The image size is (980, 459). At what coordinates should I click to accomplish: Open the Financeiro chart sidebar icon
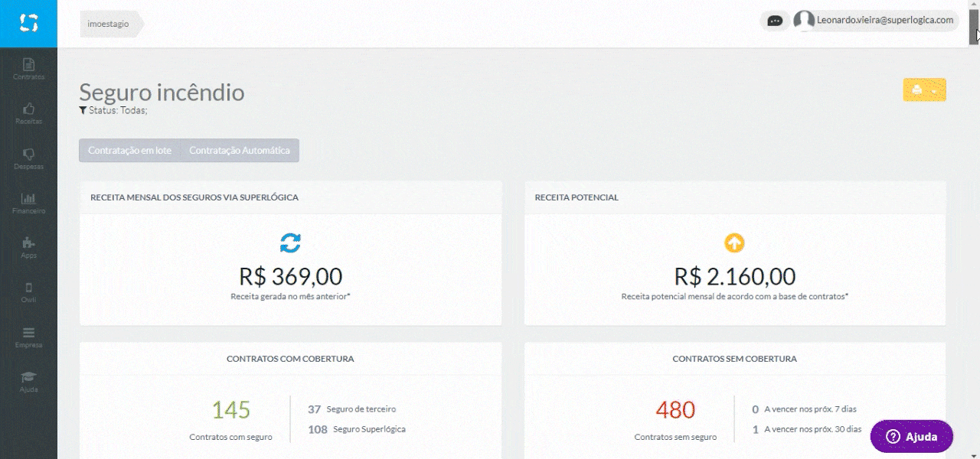28,203
